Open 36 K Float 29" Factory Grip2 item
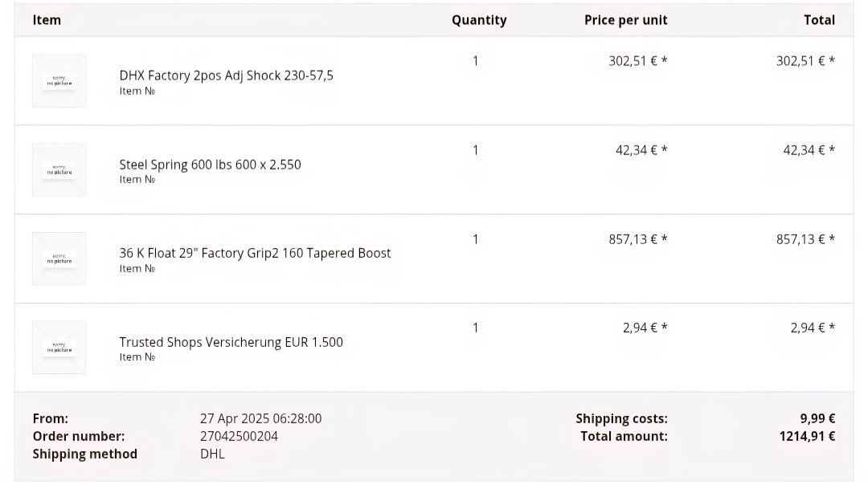The image size is (868, 485). click(256, 253)
